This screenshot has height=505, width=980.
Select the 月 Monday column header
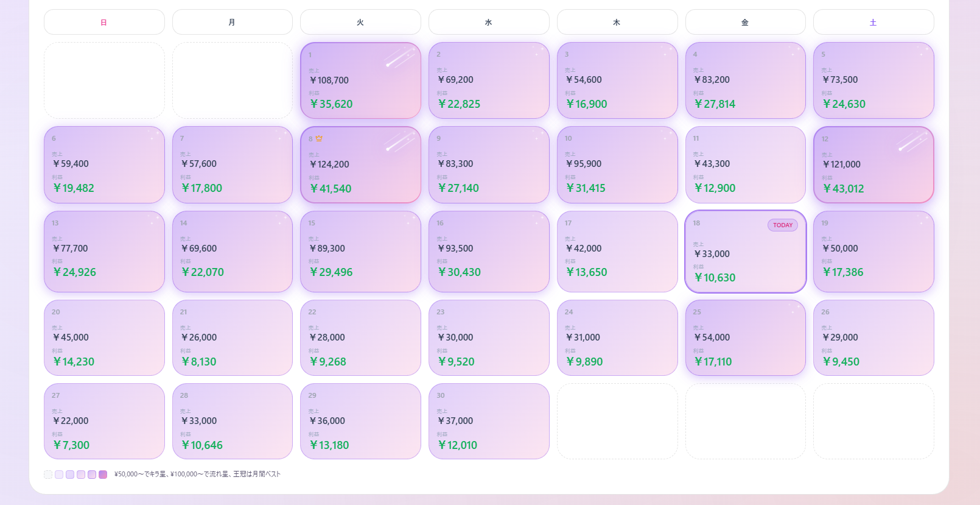click(x=233, y=22)
